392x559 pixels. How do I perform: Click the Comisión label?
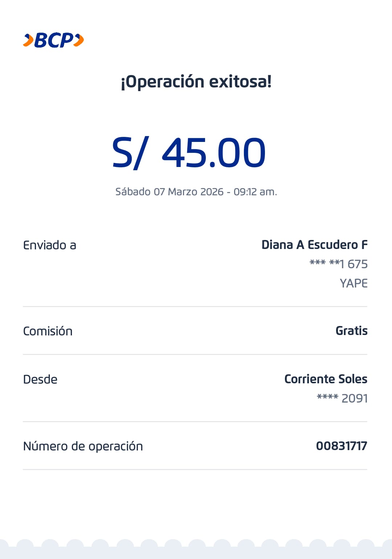[x=48, y=331]
